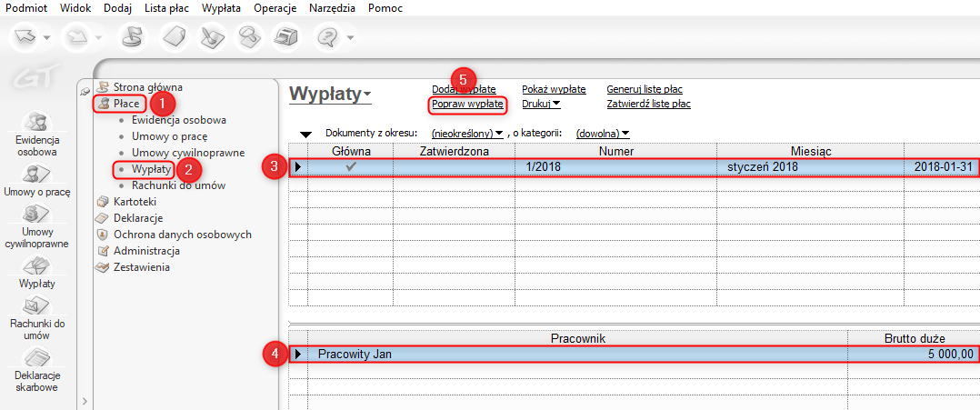Open the Lista płac menu
Image resolution: width=980 pixels, height=410 pixels.
tap(167, 8)
